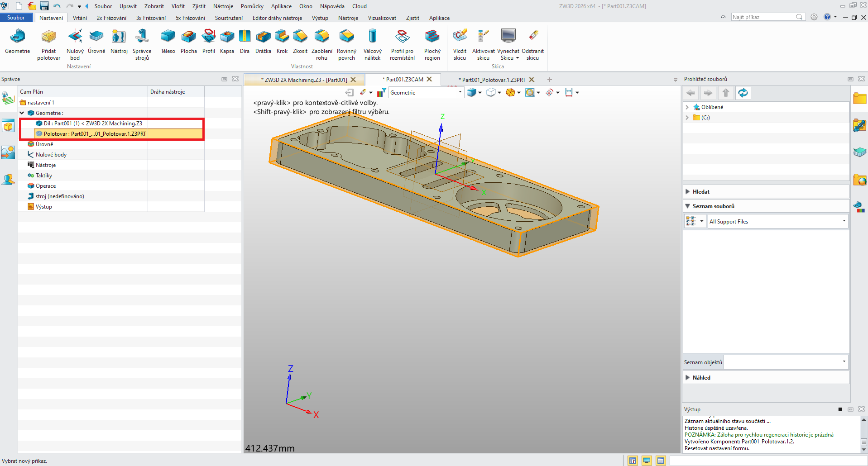Open the Nápověda menu
The width and height of the screenshot is (868, 466).
pos(332,6)
